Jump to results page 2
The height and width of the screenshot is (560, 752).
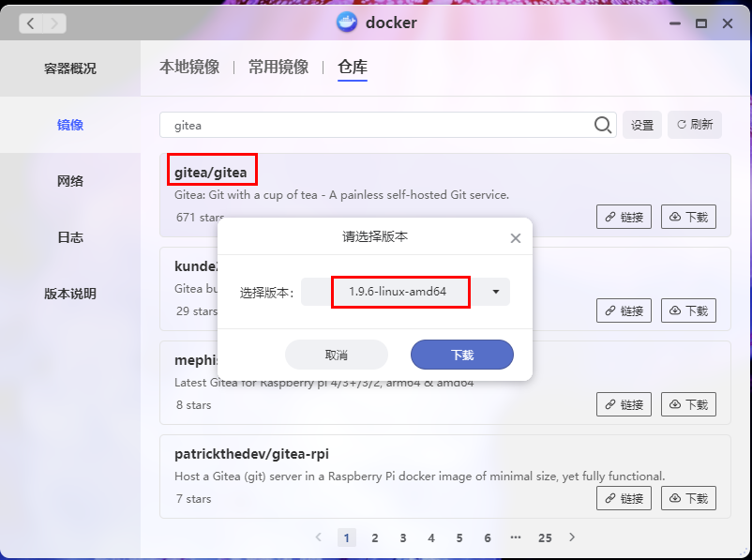click(375, 537)
